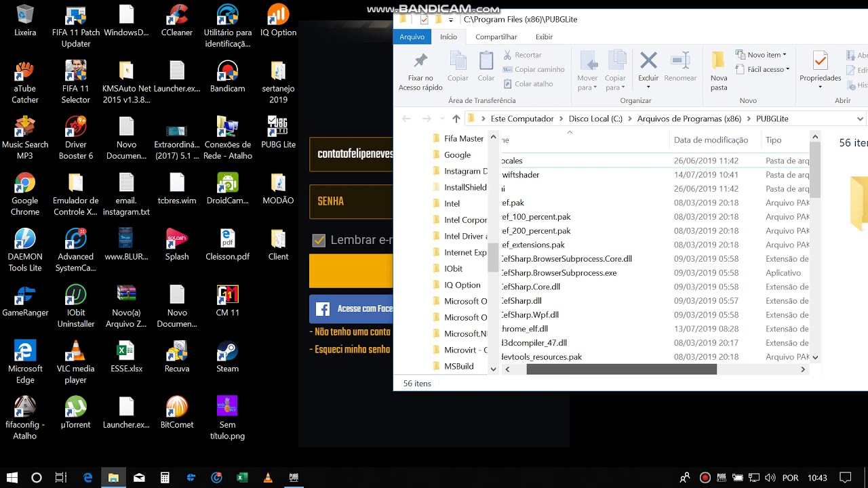Select the aTube Catcher desktop icon
The width and height of the screenshot is (868, 488).
[25, 82]
